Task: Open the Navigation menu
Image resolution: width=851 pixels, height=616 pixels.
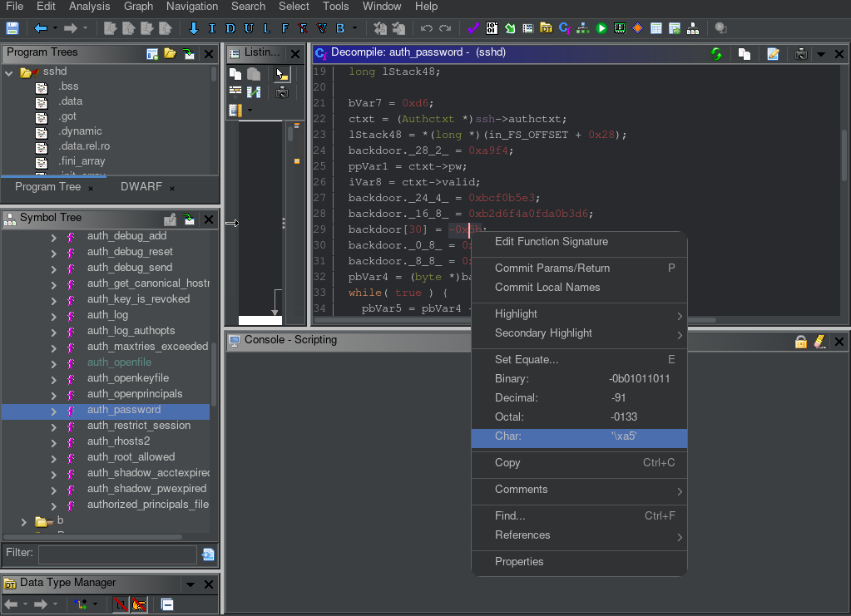Action: pos(192,7)
